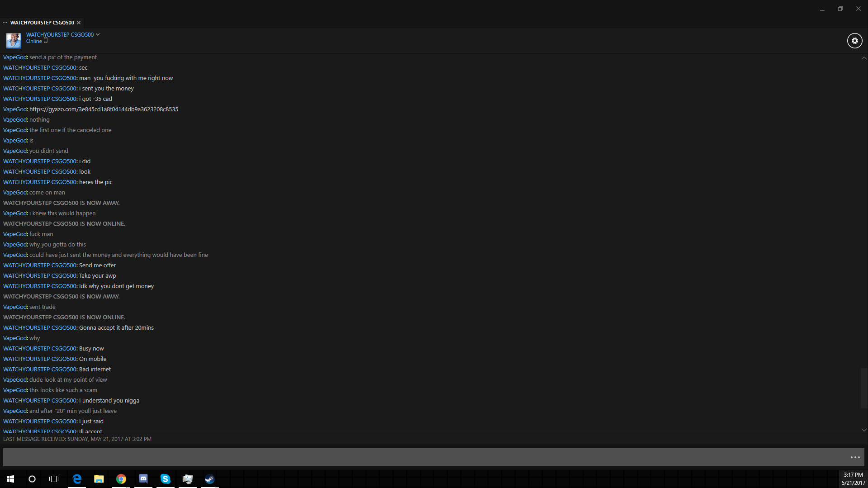Click the message "sent trade"
Image resolution: width=868 pixels, height=488 pixels.
[x=43, y=307]
